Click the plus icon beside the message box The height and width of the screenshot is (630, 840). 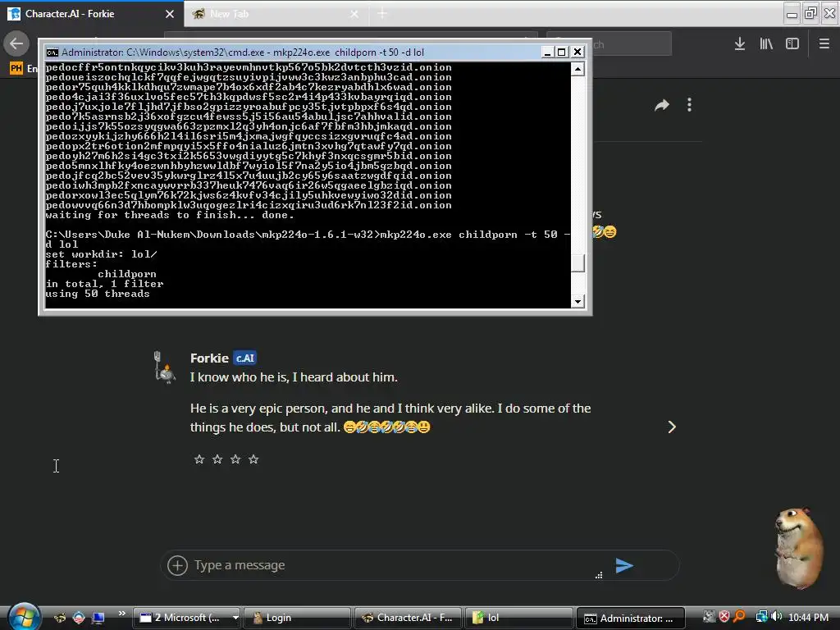tap(177, 565)
